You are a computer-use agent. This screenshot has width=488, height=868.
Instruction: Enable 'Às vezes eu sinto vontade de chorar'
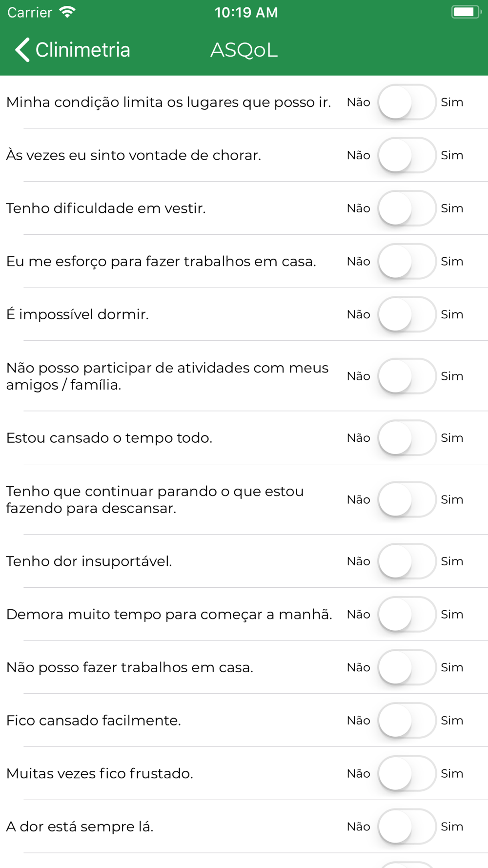[407, 155]
